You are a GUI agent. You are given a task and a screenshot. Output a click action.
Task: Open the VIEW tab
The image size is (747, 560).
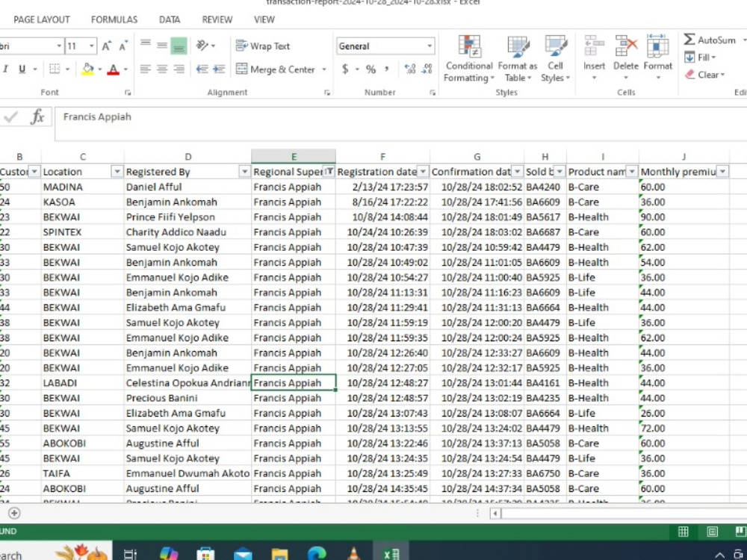pos(264,19)
